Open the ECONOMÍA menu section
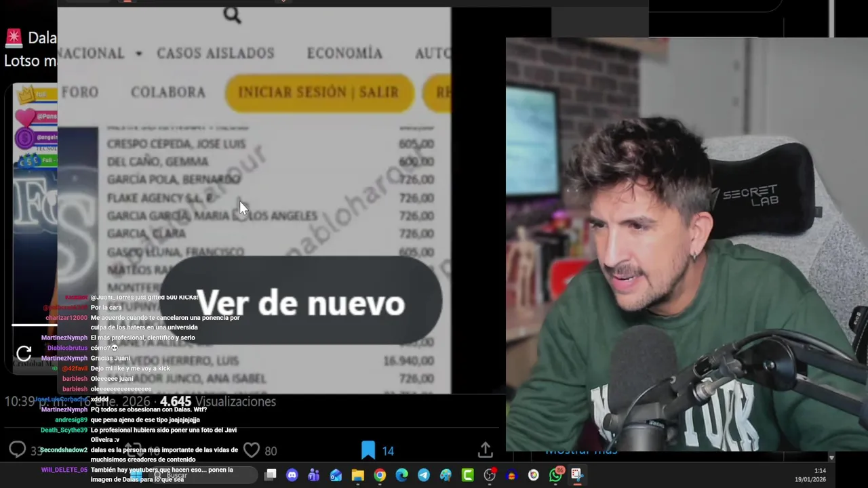This screenshot has width=868, height=488. [x=344, y=54]
